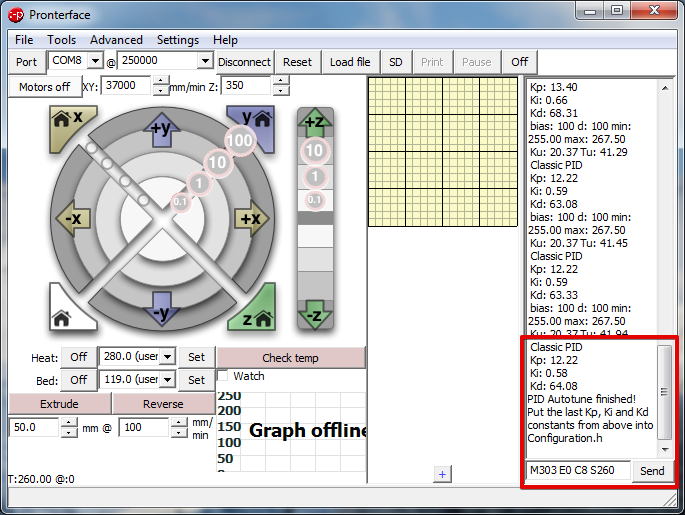Click the console log scrollbar
The height and width of the screenshot is (515, 685).
(665, 390)
